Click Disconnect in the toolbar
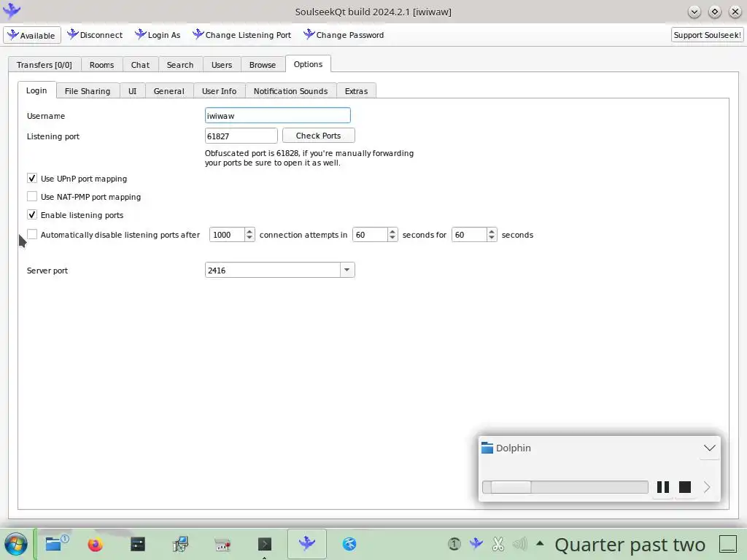This screenshot has height=560, width=747. tap(95, 35)
